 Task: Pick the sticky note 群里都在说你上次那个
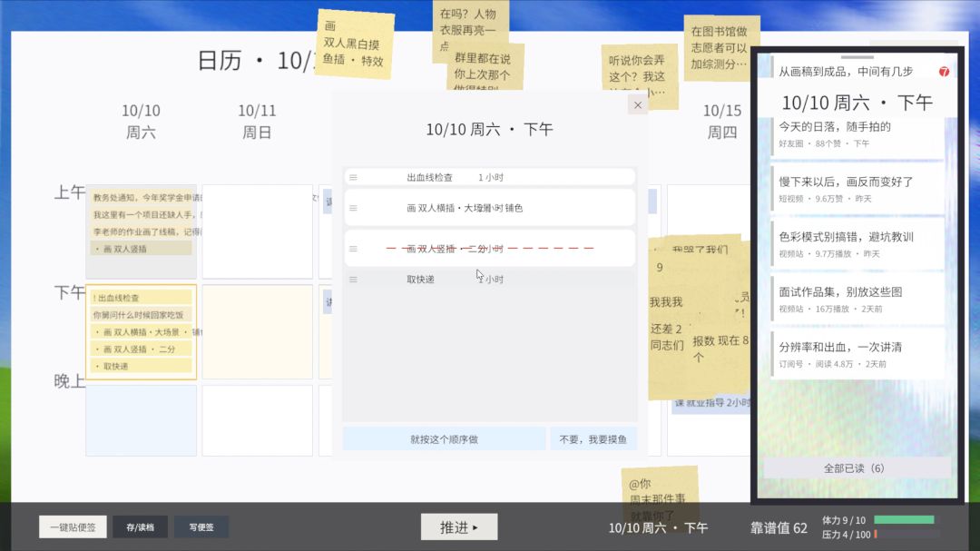point(485,67)
